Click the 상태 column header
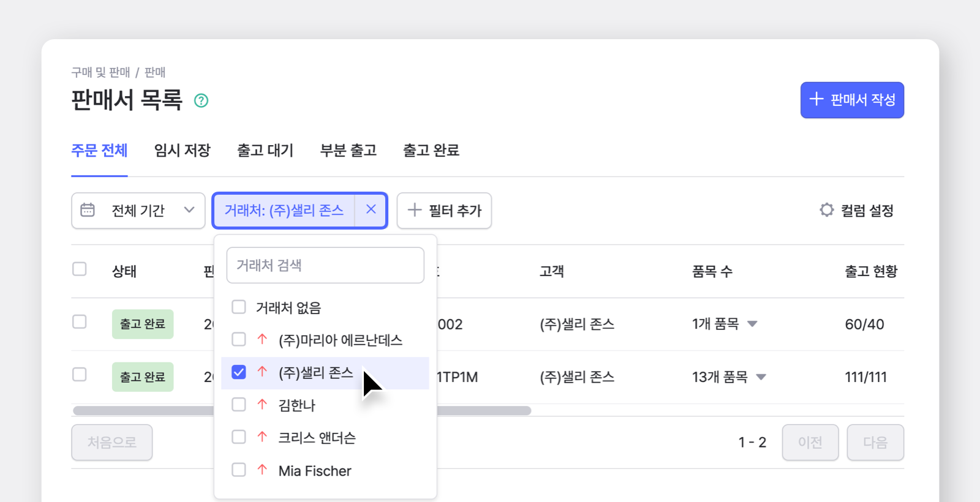The height and width of the screenshot is (502, 980). (124, 271)
